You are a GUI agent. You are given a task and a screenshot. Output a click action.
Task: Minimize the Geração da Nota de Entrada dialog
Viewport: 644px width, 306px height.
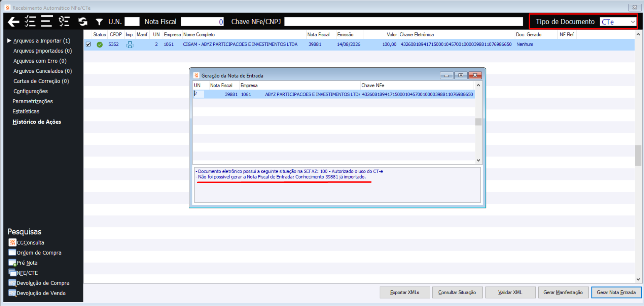tap(446, 75)
